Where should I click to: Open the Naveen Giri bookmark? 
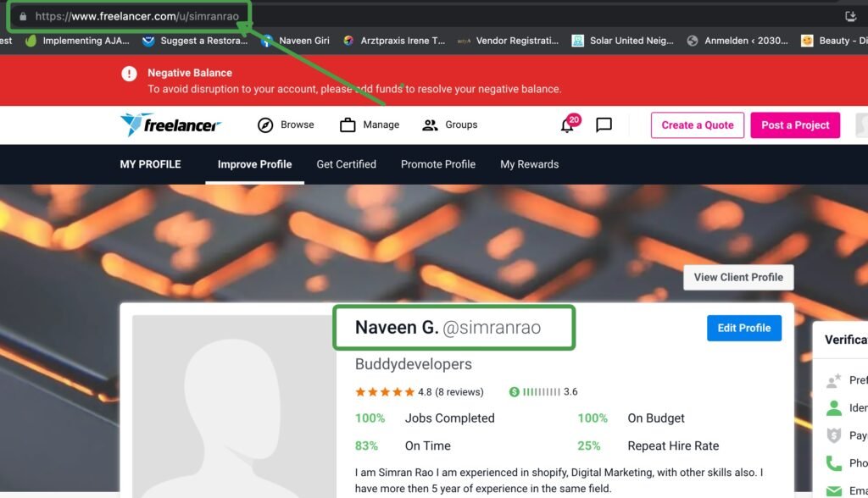click(x=296, y=41)
